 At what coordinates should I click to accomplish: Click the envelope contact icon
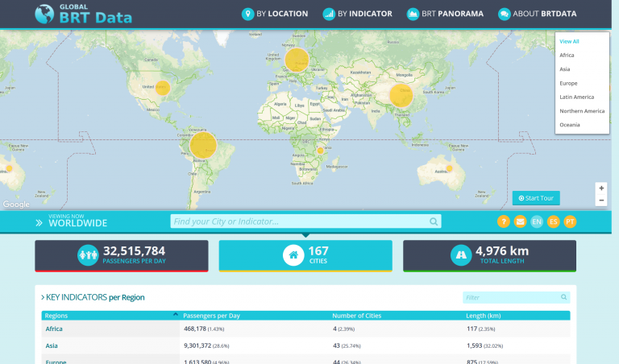[520, 221]
